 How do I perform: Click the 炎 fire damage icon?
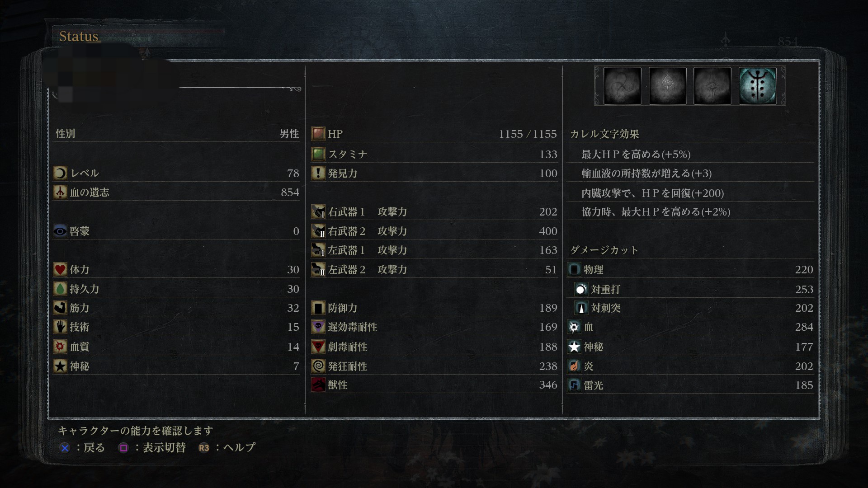pyautogui.click(x=574, y=366)
